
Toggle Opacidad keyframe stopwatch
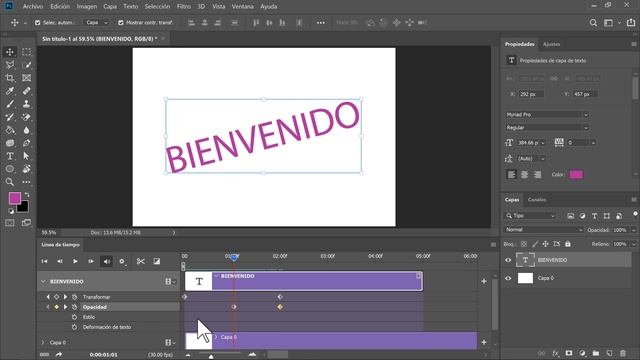coord(74,307)
